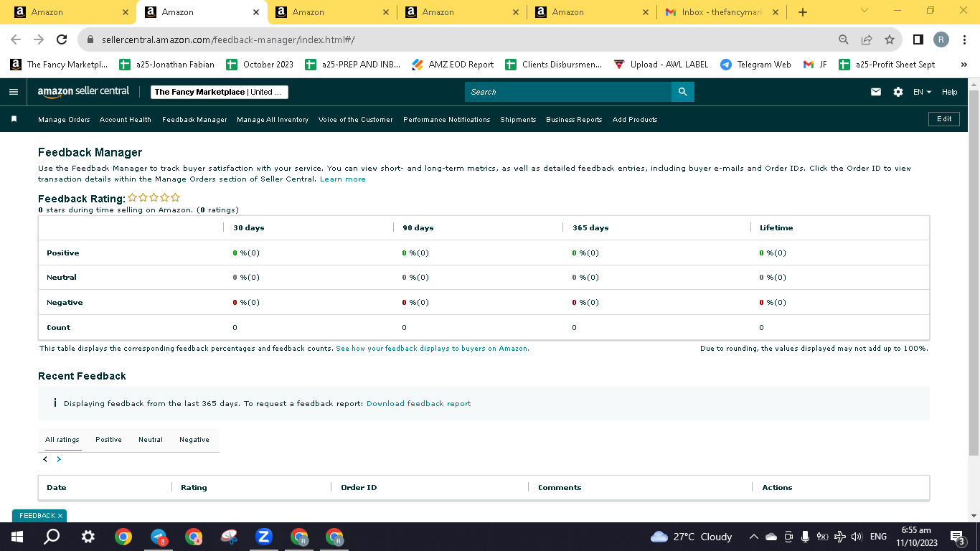This screenshot has width=980, height=551.
Task: Open Windows taskbar search
Action: [x=52, y=537]
